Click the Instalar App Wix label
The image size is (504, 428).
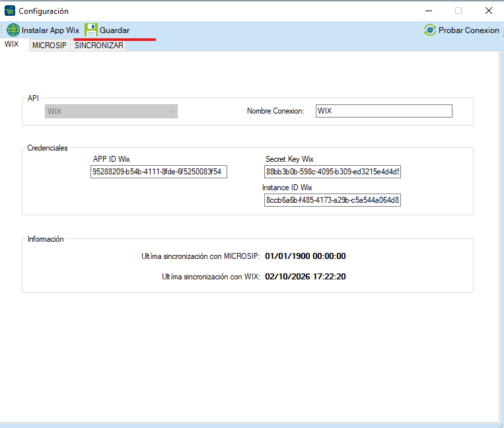point(50,30)
